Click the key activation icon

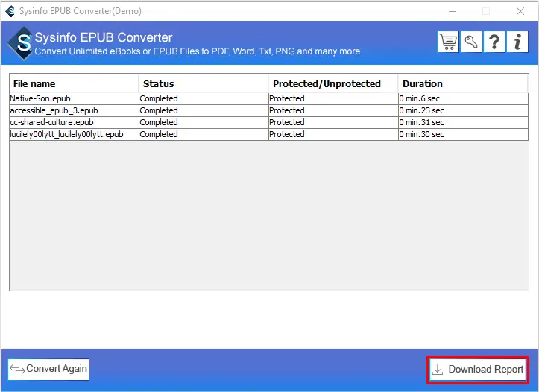(x=471, y=42)
